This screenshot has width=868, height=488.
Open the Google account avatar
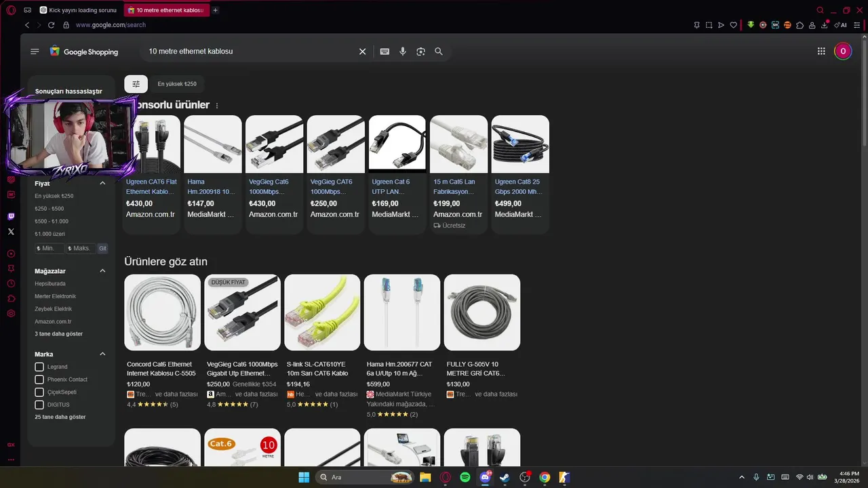pyautogui.click(x=843, y=51)
